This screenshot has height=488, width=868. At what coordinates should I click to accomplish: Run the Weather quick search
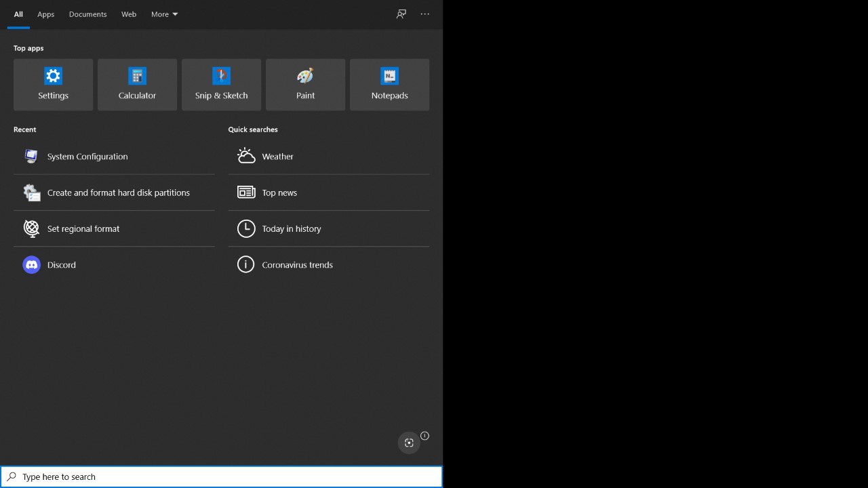click(x=329, y=156)
